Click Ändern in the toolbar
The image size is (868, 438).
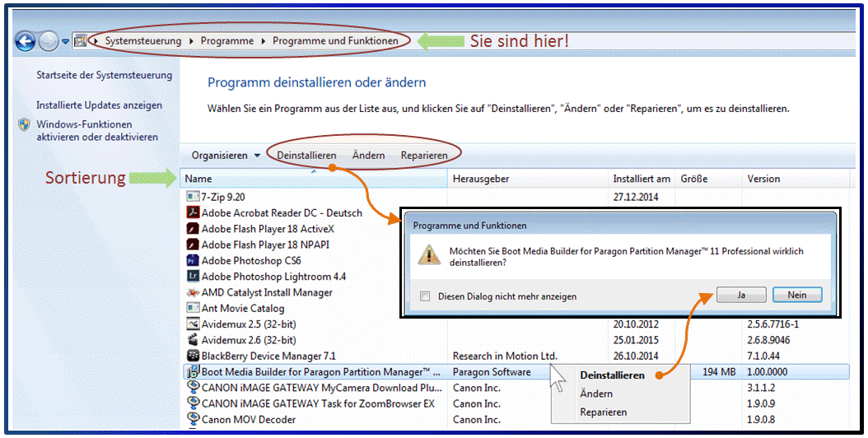368,156
